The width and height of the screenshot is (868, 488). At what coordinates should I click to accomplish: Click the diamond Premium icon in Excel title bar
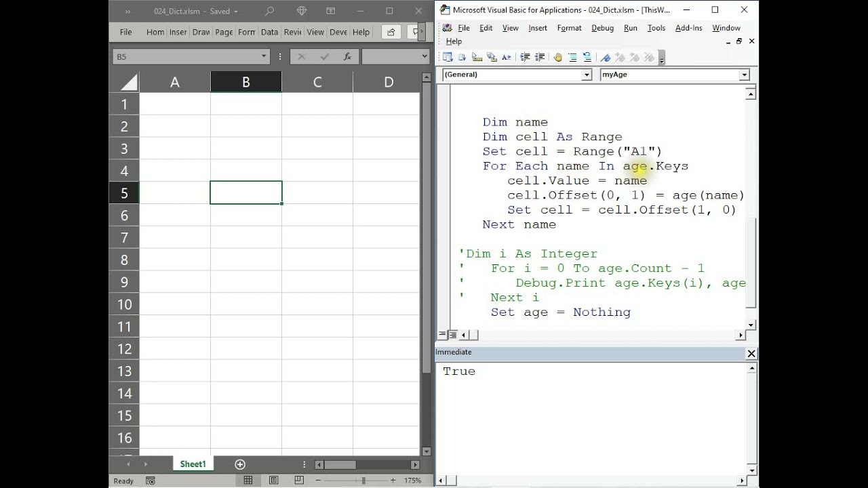(302, 11)
